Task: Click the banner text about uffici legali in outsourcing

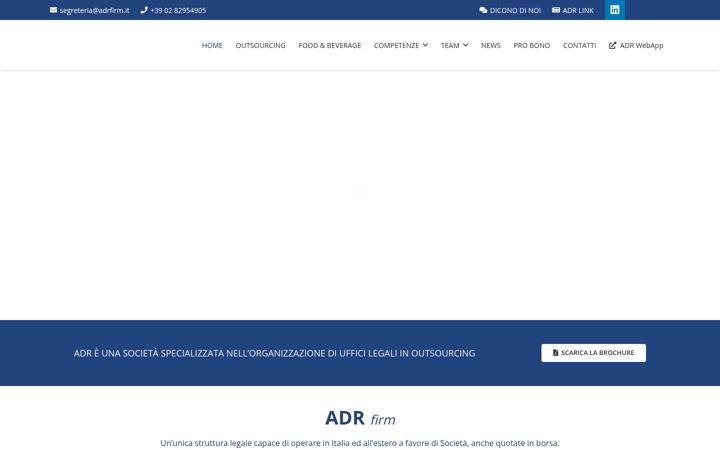Action: point(275,353)
